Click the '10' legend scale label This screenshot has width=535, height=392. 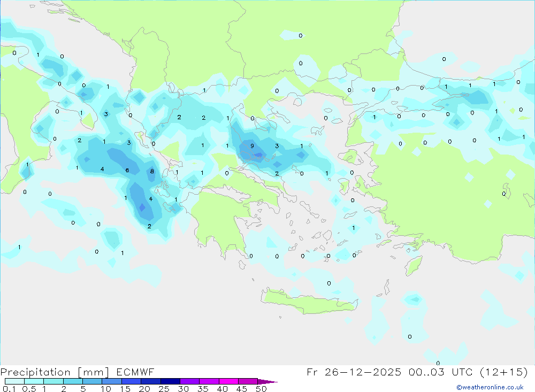tap(106, 389)
